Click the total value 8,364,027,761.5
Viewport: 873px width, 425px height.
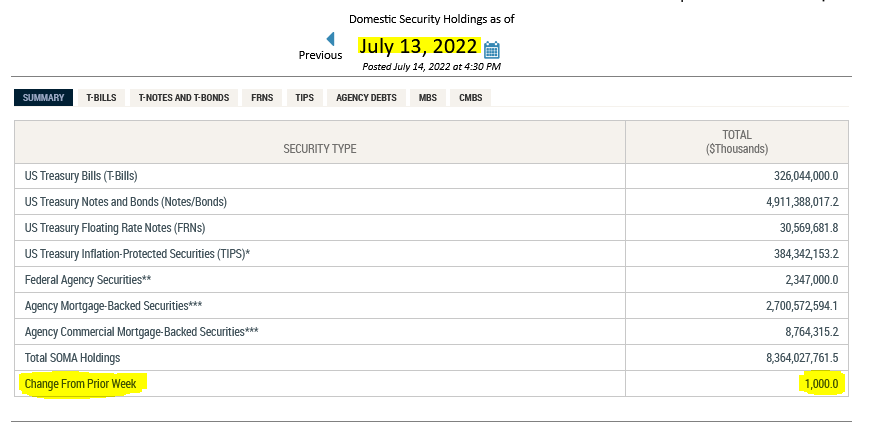pyautogui.click(x=802, y=358)
